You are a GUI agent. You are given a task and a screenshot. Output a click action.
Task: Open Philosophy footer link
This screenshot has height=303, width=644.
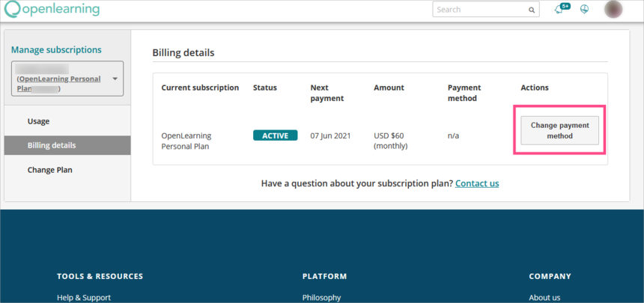[x=322, y=297]
